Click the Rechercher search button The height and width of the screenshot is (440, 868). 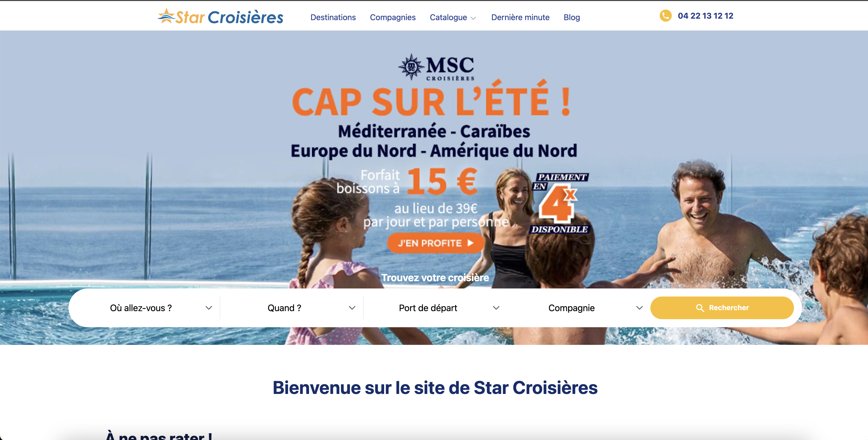pyautogui.click(x=722, y=308)
